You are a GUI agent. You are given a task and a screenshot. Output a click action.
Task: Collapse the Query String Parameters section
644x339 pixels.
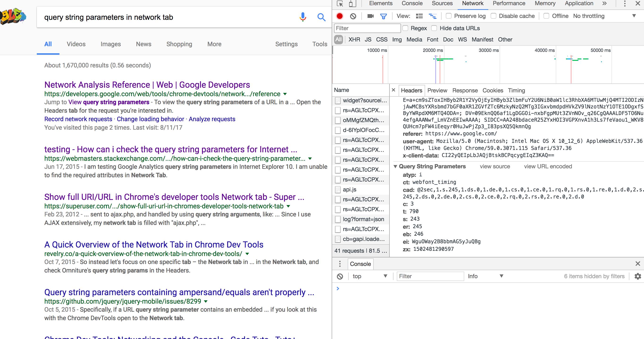pyautogui.click(x=396, y=166)
